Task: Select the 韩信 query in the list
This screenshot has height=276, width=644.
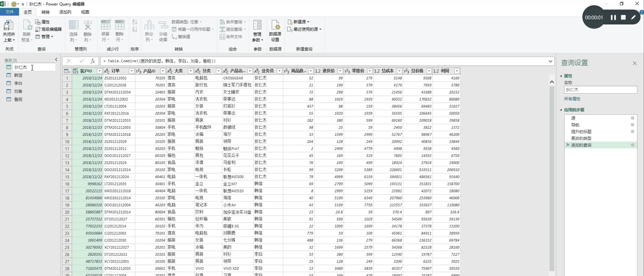Action: 18,75
